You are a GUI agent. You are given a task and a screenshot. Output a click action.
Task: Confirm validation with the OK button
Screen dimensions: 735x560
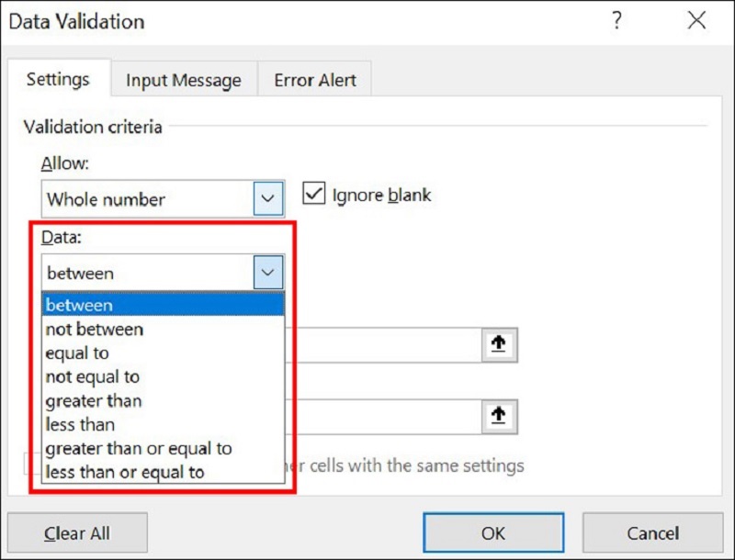492,532
